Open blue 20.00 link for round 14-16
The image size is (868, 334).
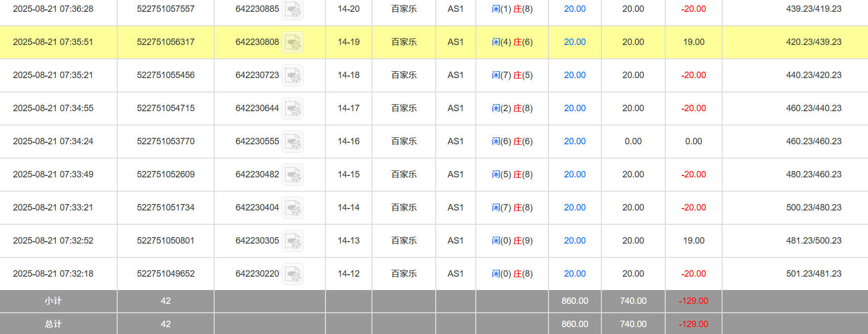(575, 141)
